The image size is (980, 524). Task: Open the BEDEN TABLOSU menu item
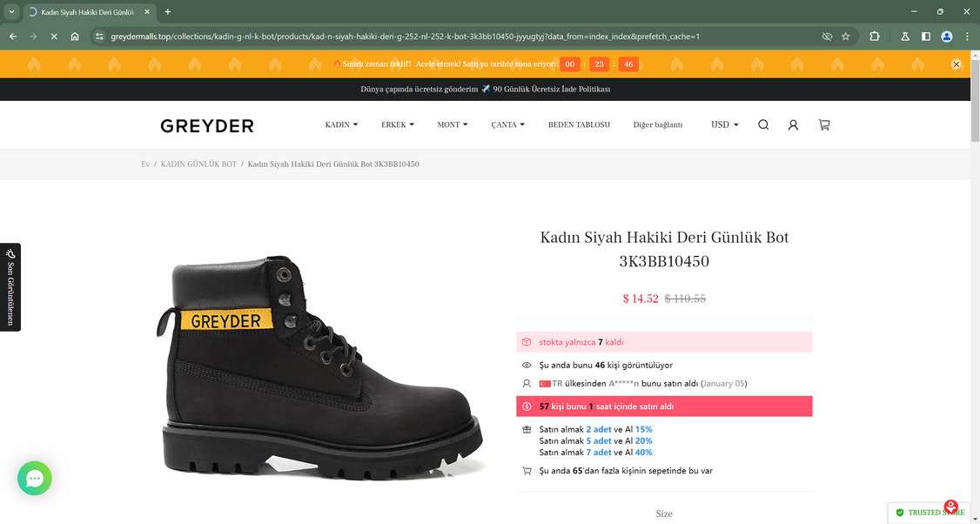click(x=579, y=124)
